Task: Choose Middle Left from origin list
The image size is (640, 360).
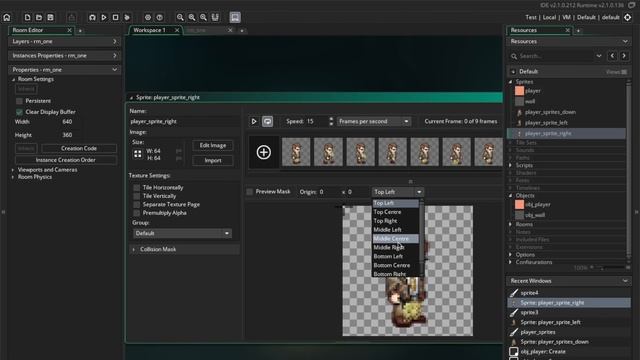Action: tap(395, 230)
